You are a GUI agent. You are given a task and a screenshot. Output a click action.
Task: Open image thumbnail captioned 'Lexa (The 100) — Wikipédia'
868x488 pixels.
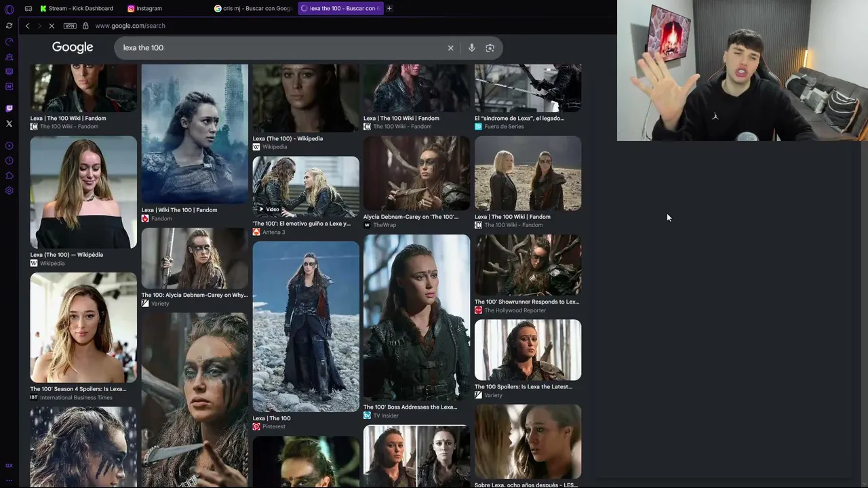click(x=83, y=192)
